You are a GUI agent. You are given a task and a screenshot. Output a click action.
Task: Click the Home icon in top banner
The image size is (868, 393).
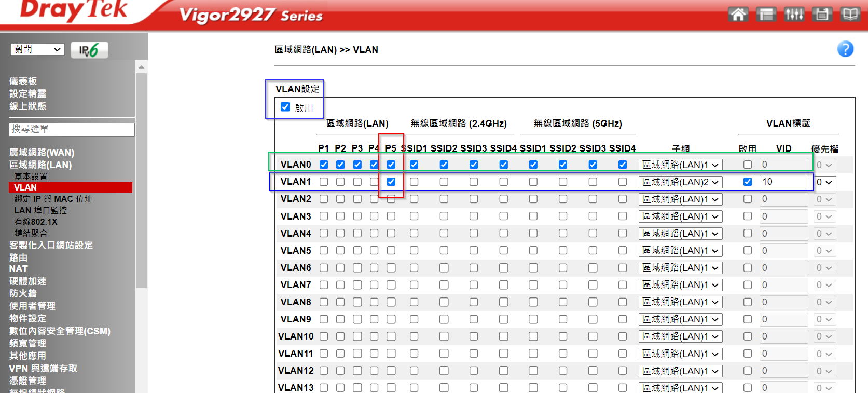point(738,14)
